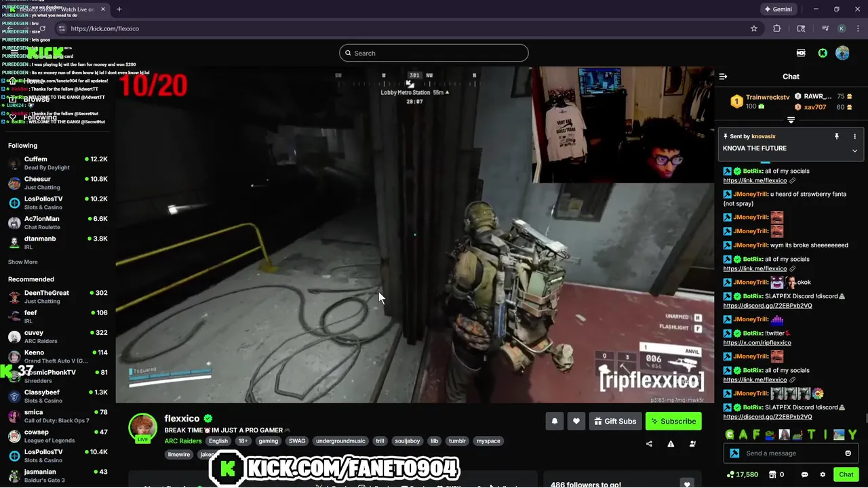Viewport: 868px width, 488px height.
Task: Click the Send a message chat field
Action: [x=790, y=453]
